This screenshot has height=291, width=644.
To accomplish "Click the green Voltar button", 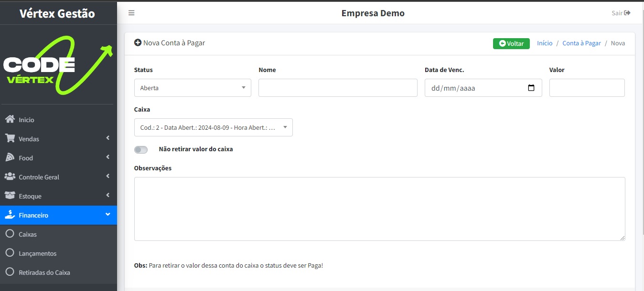I will (x=511, y=43).
